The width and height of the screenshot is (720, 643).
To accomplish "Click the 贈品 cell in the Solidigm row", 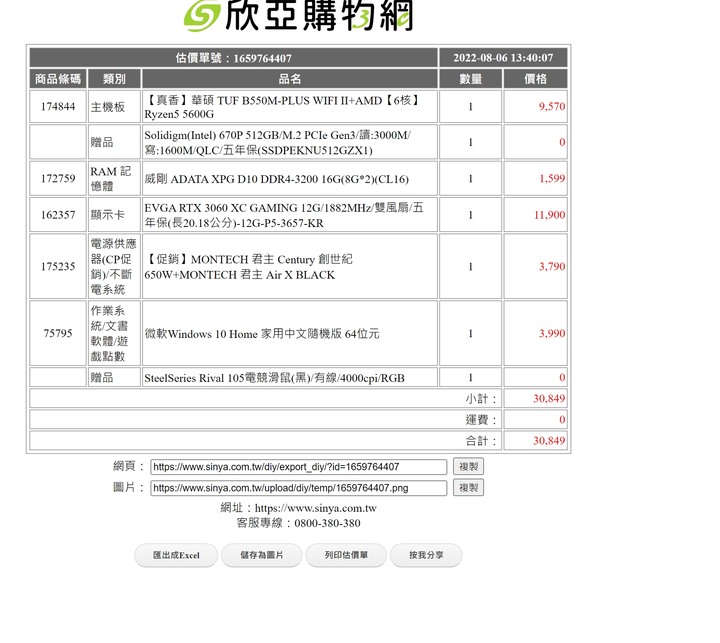I will point(114,142).
